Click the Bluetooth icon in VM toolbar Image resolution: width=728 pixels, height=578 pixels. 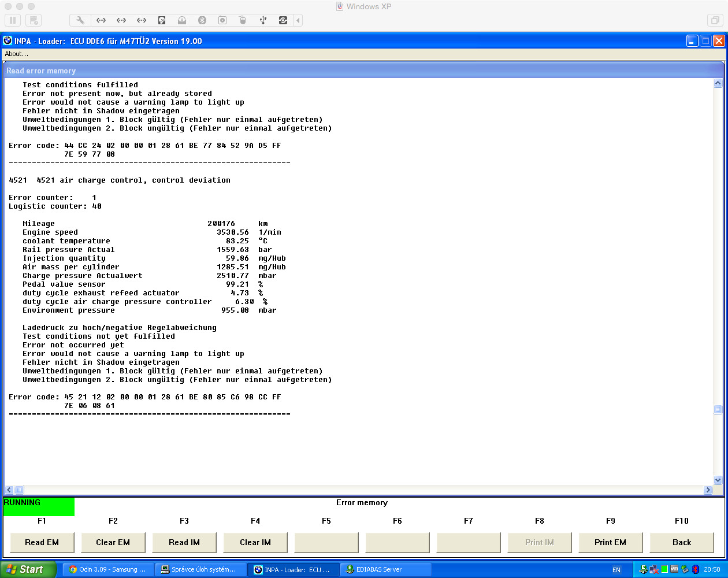(202, 20)
